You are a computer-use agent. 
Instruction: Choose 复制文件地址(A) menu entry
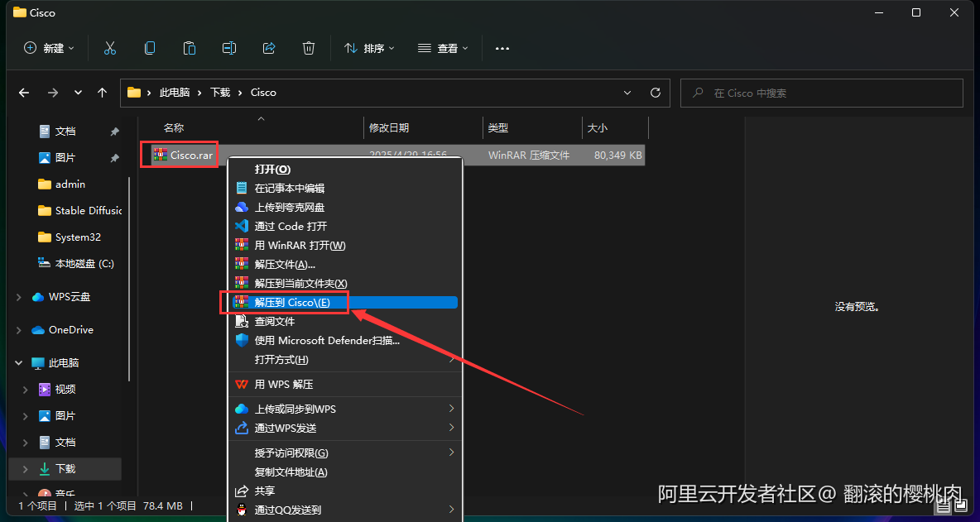pos(345,472)
